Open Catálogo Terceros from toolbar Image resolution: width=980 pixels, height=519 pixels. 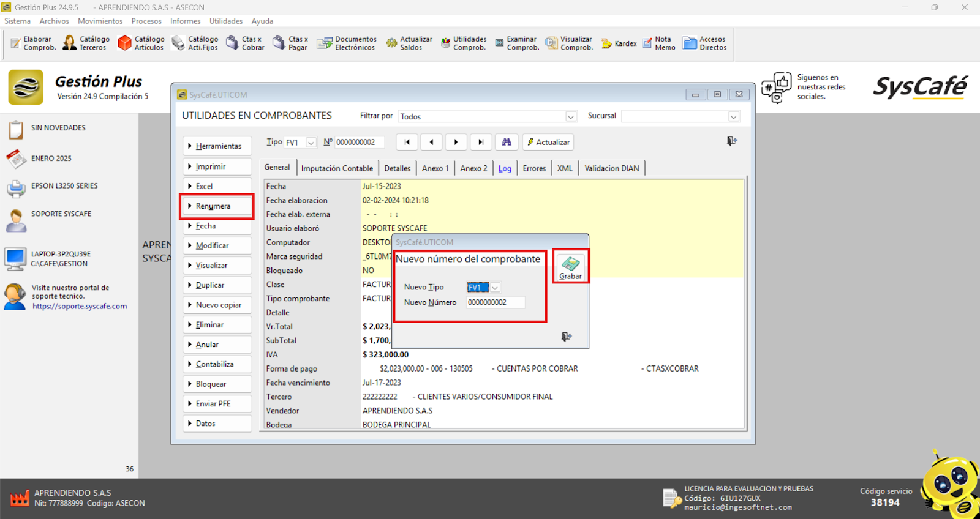86,43
